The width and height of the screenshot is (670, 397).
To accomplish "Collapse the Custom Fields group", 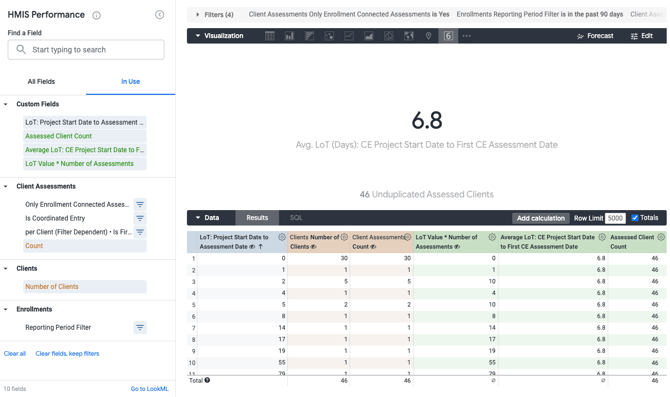I will coord(6,104).
